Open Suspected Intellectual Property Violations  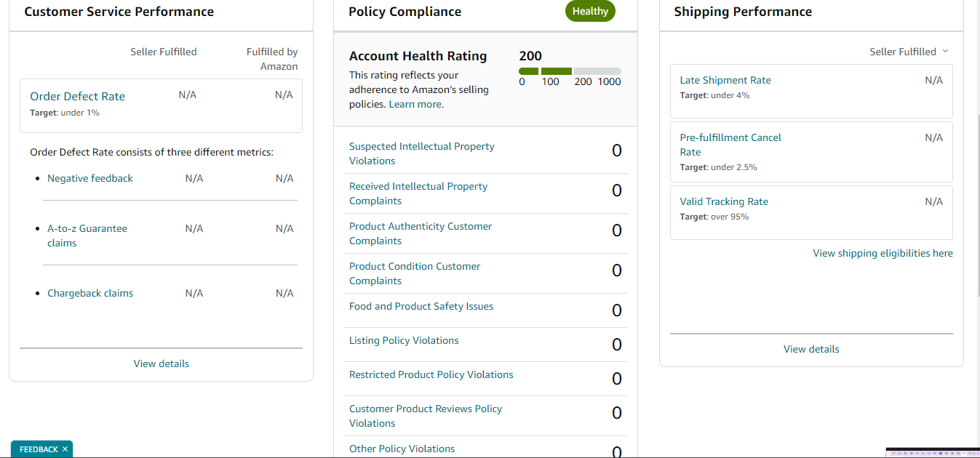click(x=422, y=153)
